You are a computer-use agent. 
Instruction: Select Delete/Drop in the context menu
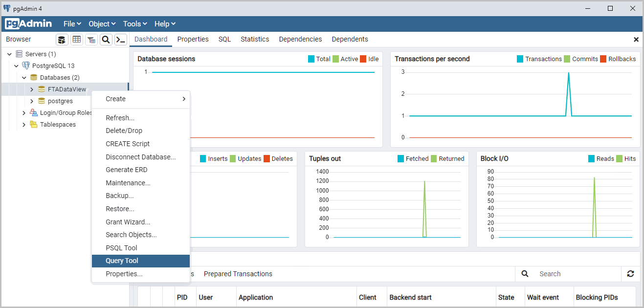(141, 131)
